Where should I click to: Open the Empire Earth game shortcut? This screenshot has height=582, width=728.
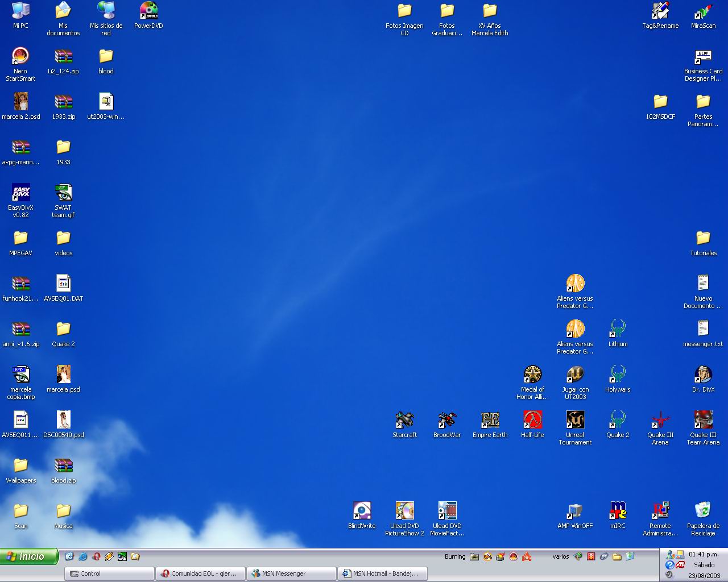pyautogui.click(x=490, y=419)
